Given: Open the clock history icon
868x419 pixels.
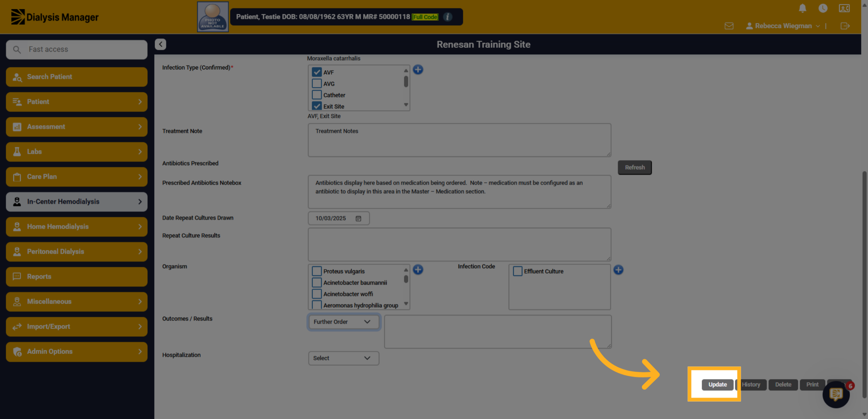Looking at the screenshot, I should (x=823, y=8).
